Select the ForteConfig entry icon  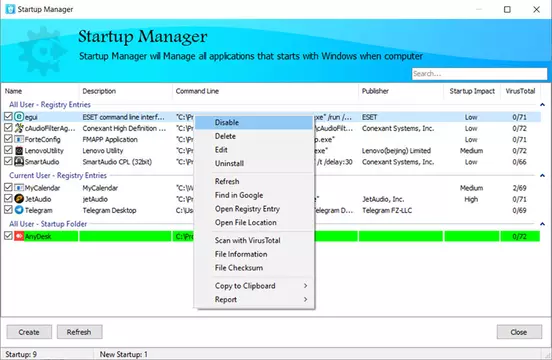pos(19,139)
